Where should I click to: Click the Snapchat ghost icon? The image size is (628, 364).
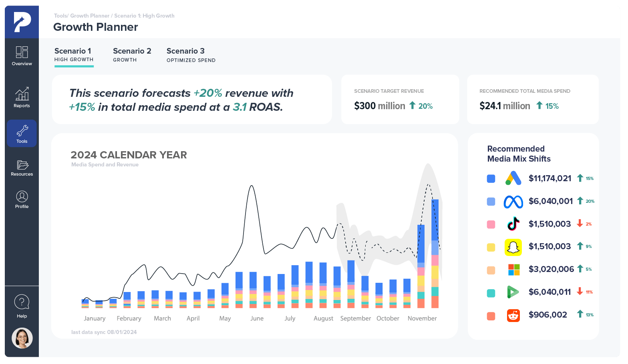point(513,247)
